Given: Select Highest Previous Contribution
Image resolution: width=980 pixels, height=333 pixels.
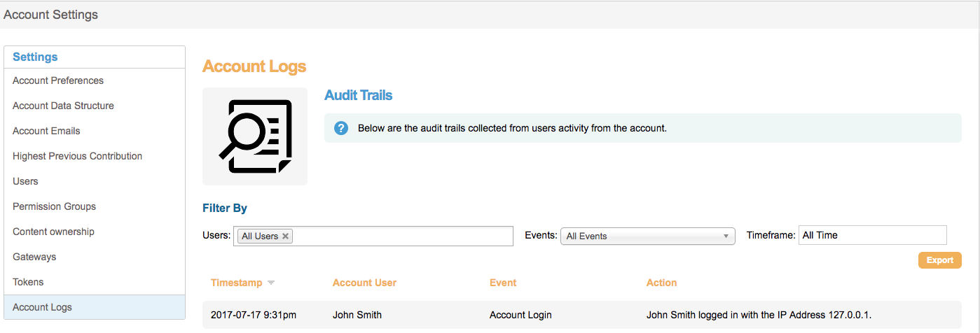Looking at the screenshot, I should click(77, 156).
